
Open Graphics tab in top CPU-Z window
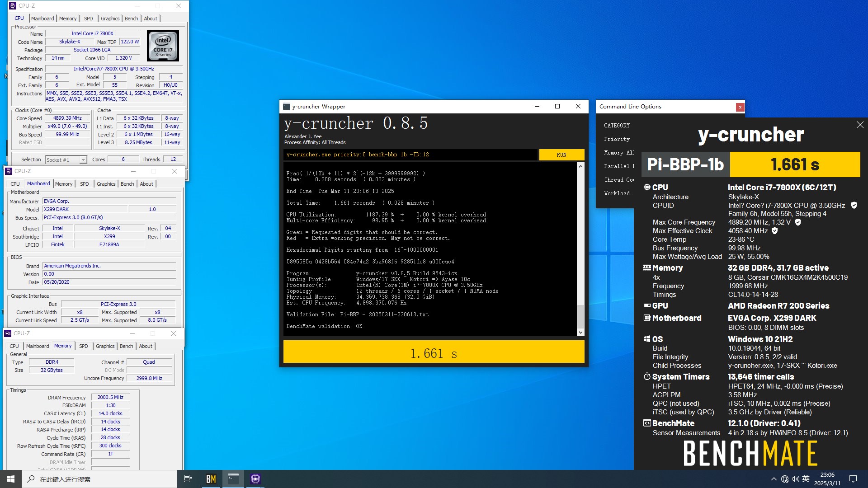(110, 19)
